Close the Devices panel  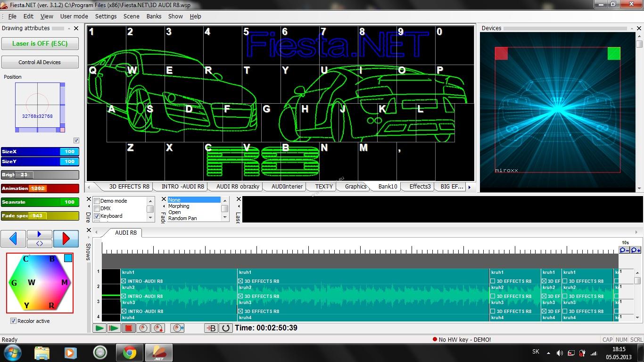coord(639,28)
